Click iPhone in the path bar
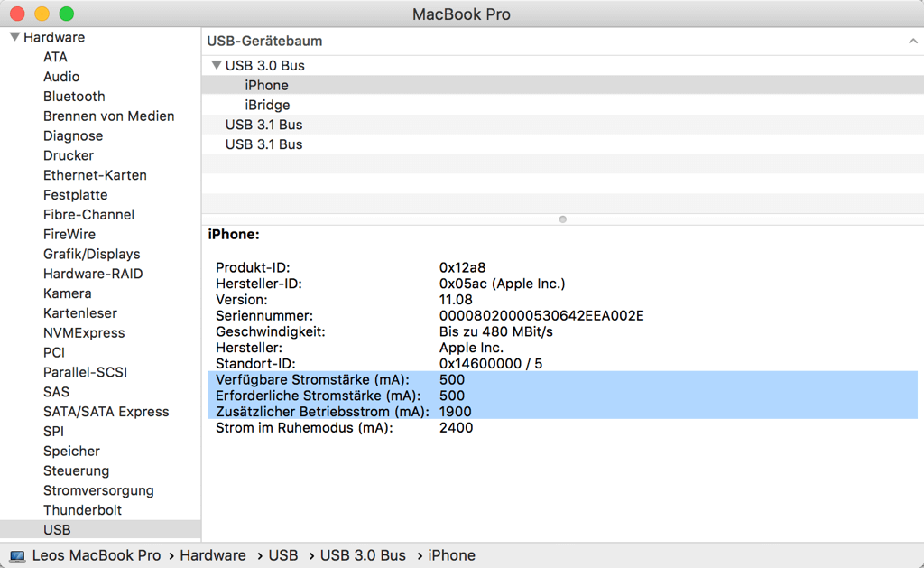This screenshot has height=568, width=924. tap(452, 555)
